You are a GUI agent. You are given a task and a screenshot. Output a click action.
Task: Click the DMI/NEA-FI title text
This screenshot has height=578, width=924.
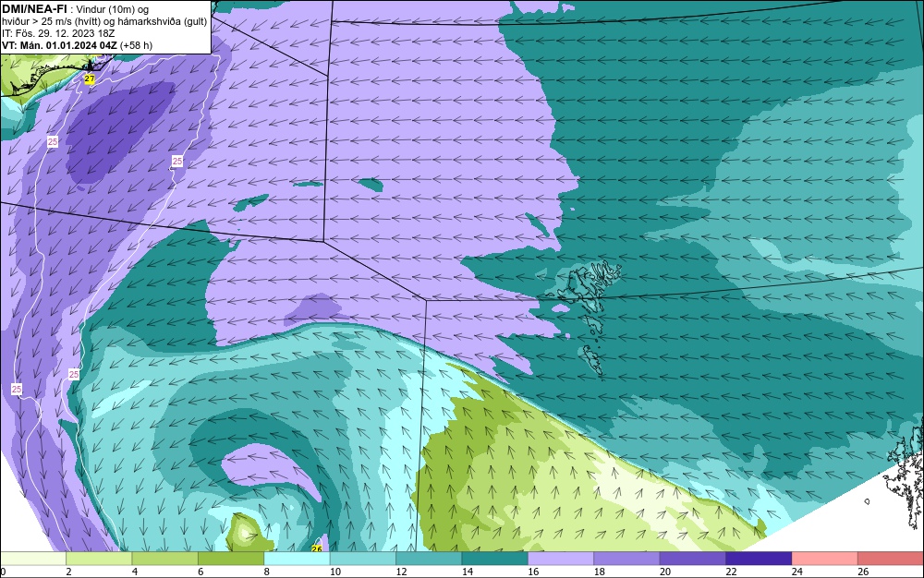click(x=34, y=8)
